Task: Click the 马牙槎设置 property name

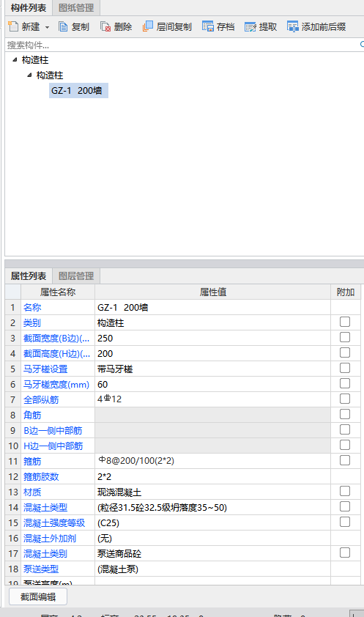Action: point(45,369)
